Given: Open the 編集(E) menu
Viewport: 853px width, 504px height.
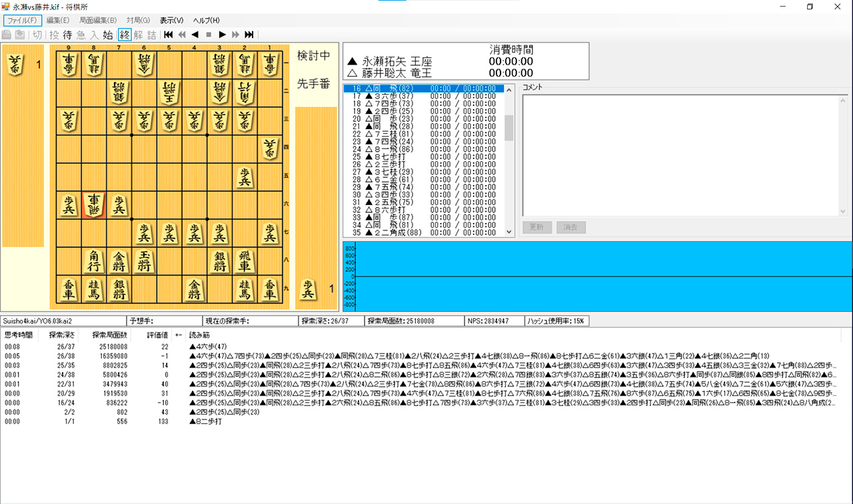Looking at the screenshot, I should pos(58,20).
